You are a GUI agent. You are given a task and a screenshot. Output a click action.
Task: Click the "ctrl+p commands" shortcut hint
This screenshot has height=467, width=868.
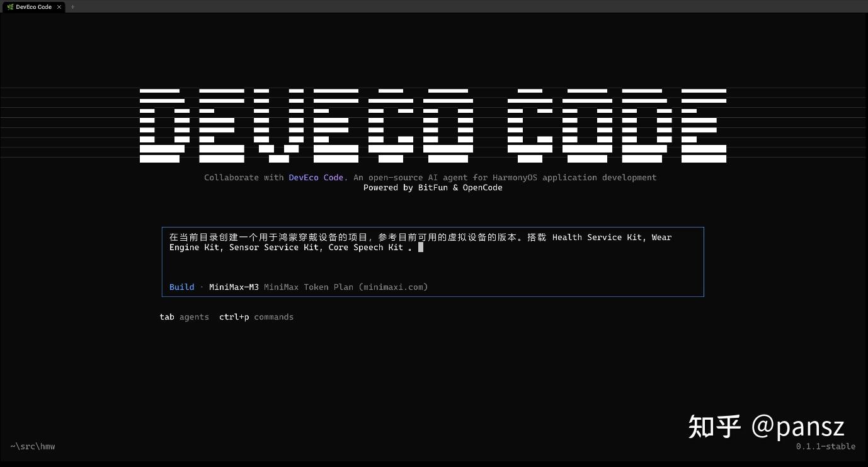pos(256,317)
